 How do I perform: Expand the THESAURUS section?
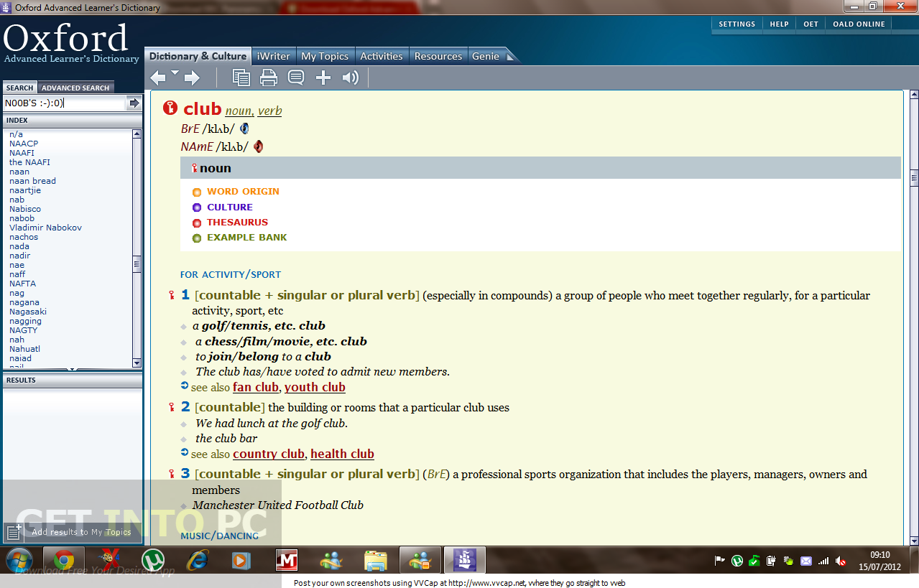coord(237,222)
